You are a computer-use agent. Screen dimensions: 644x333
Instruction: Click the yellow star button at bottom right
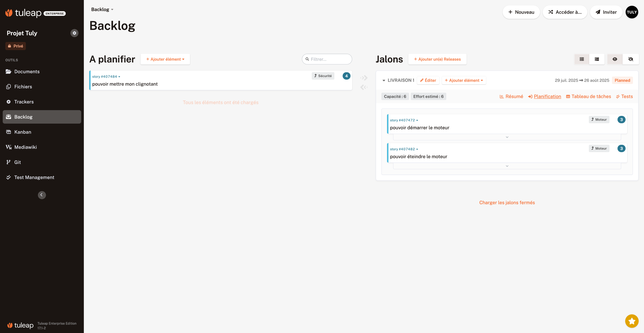pyautogui.click(x=632, y=321)
